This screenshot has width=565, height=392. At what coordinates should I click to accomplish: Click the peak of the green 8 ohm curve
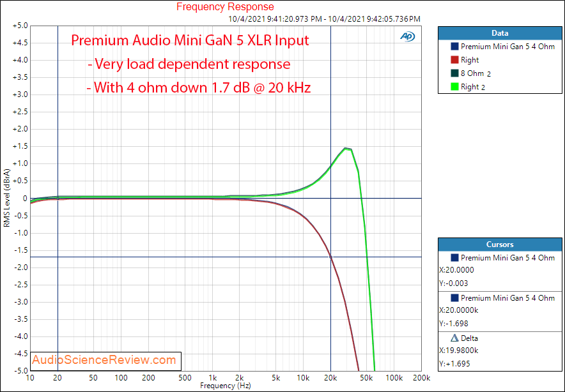pos(346,148)
